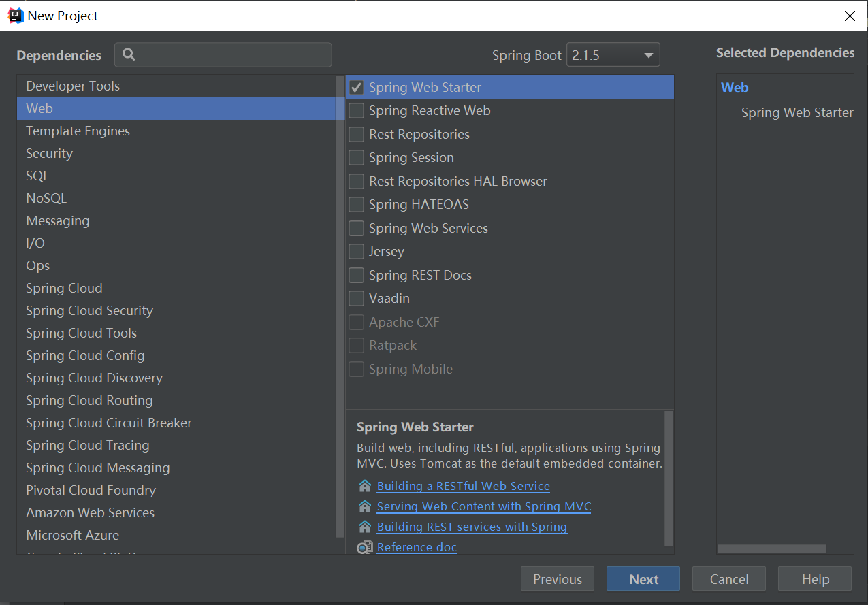Check the Spring HATEOAS checkbox

[x=356, y=204]
